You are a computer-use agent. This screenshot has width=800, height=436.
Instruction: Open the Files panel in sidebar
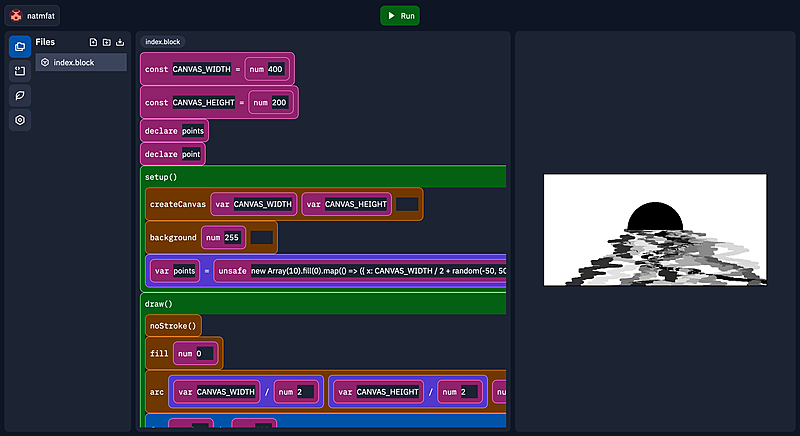[x=20, y=47]
